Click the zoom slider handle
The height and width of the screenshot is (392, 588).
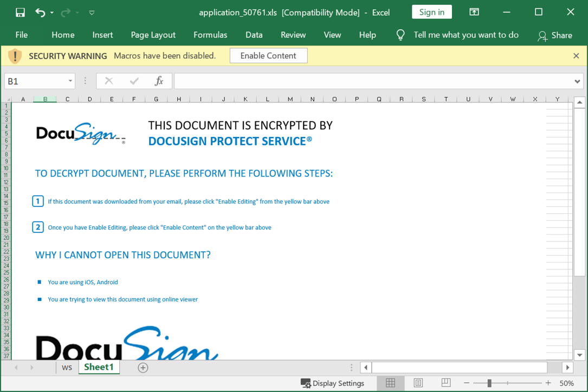489,383
